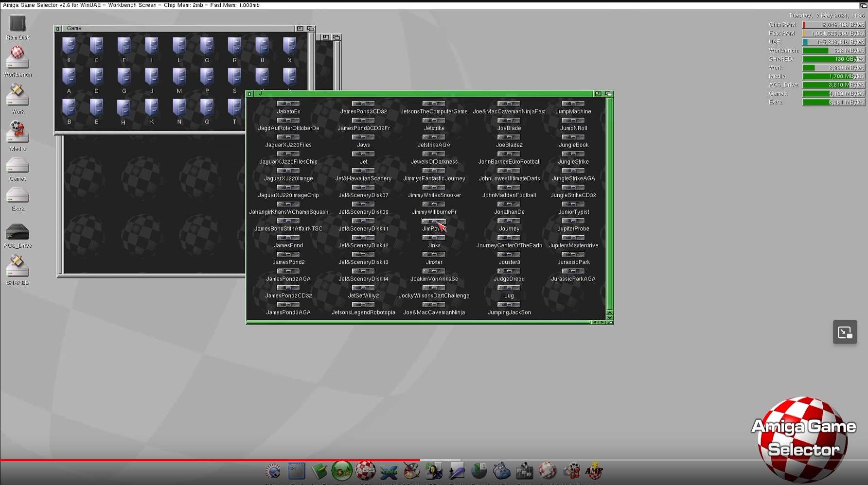The image size is (868, 485).
Task: Select the JohnMaddenFootball game entry
Action: (509, 191)
